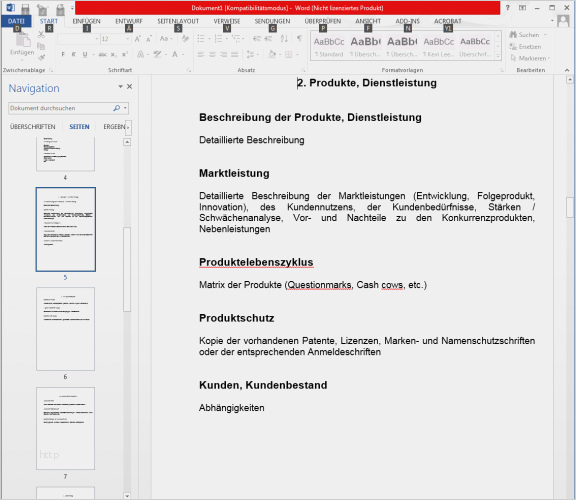Image resolution: width=576 pixels, height=500 pixels.
Task: Open the SEITENLAYOUT ribbon tab
Action: coord(178,21)
